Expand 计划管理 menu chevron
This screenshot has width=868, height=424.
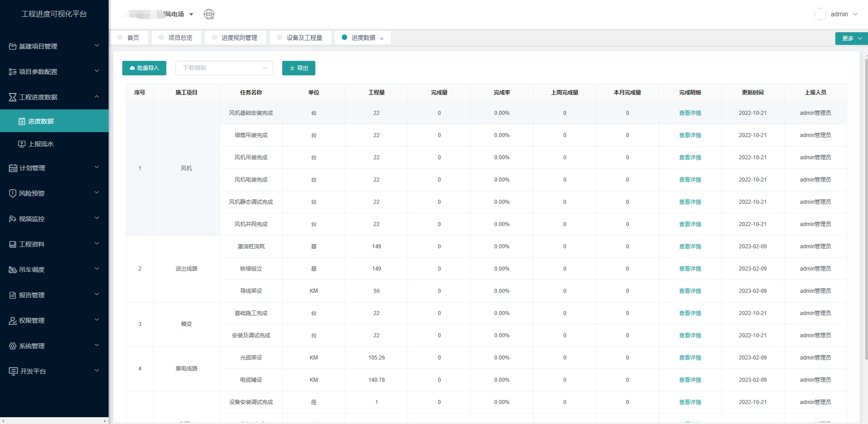tap(97, 167)
